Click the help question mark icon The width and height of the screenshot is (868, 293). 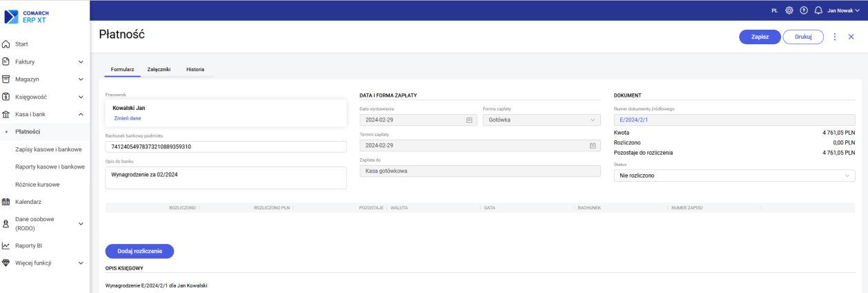tap(804, 10)
